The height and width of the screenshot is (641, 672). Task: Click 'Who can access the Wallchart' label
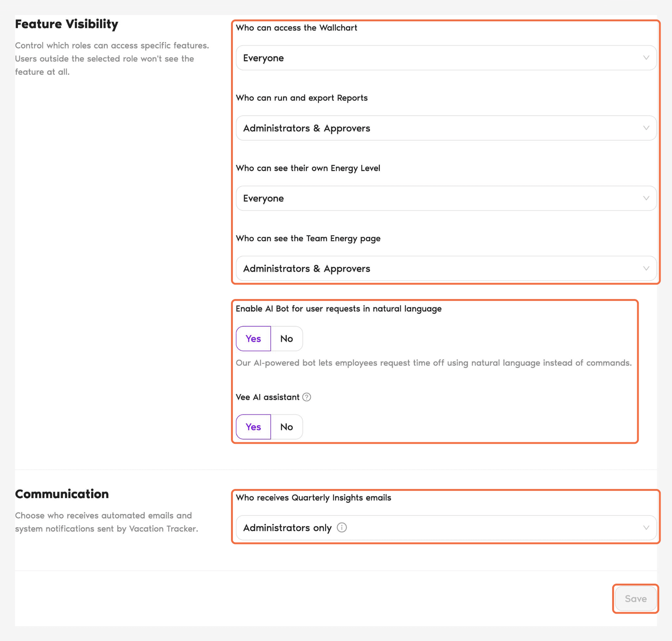tap(296, 28)
